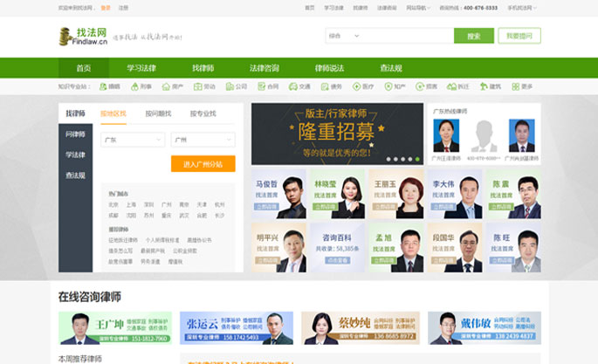Switch to the 按问题找 tab
The width and height of the screenshot is (598, 364).
tap(158, 113)
